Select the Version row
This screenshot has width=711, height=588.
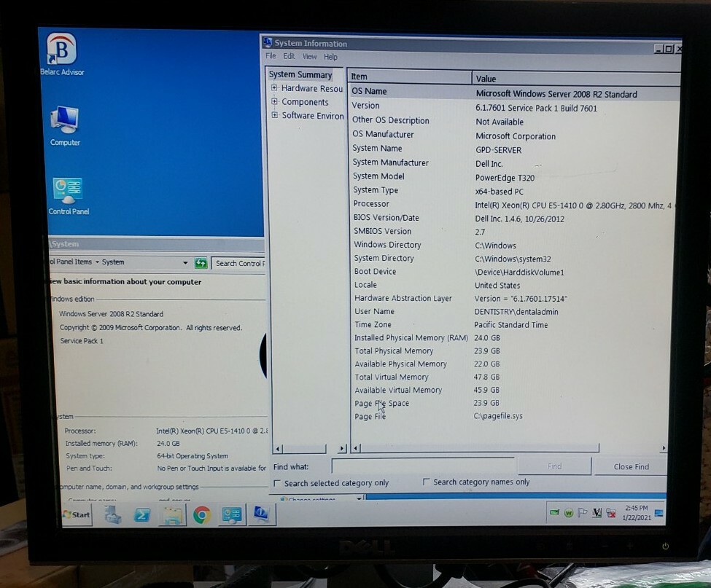[x=514, y=106]
